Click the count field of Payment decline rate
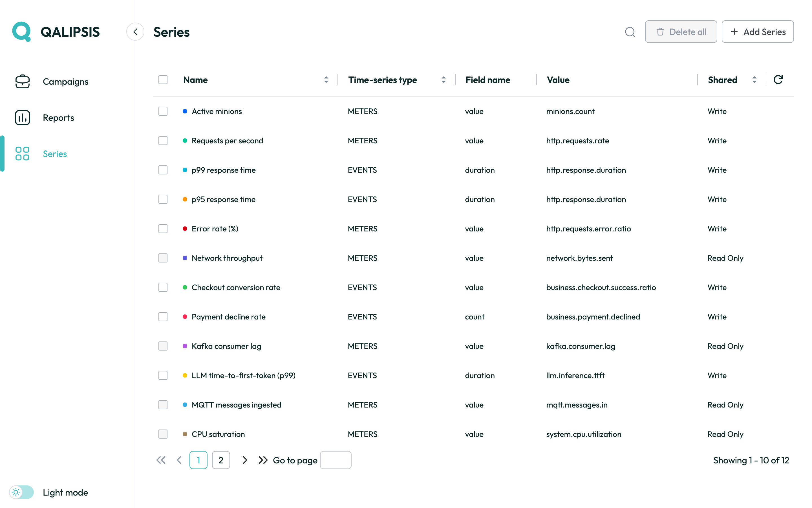Screen dimensions: 812x508 (x=475, y=316)
